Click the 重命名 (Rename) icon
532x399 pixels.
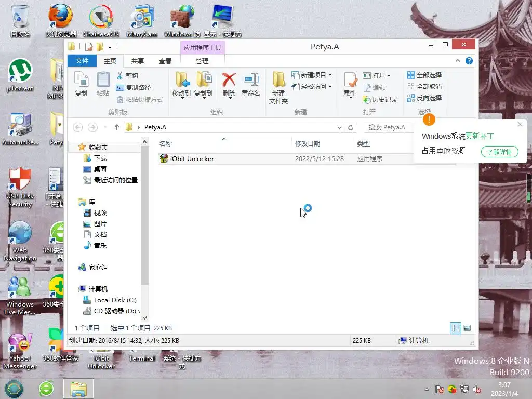point(251,85)
